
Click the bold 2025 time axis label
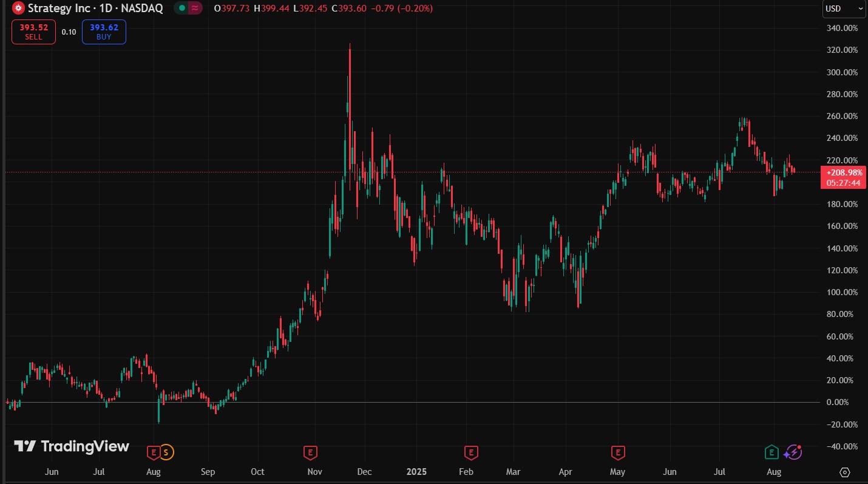pos(417,472)
